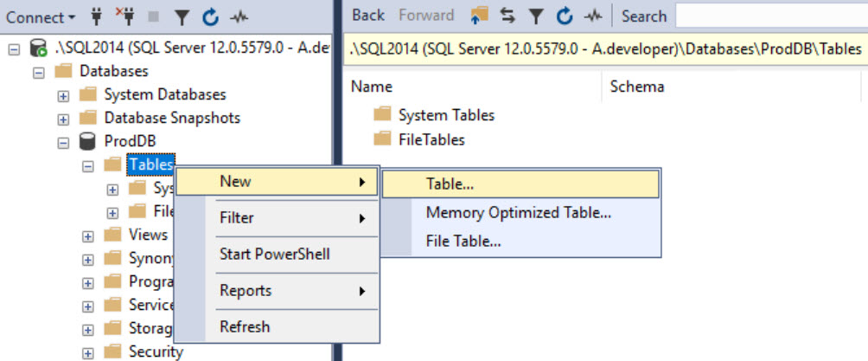Select the highlighted Tables tree node

tap(150, 164)
